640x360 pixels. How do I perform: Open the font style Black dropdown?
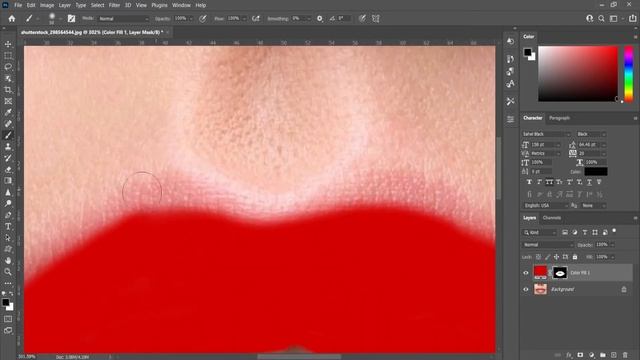click(x=591, y=134)
